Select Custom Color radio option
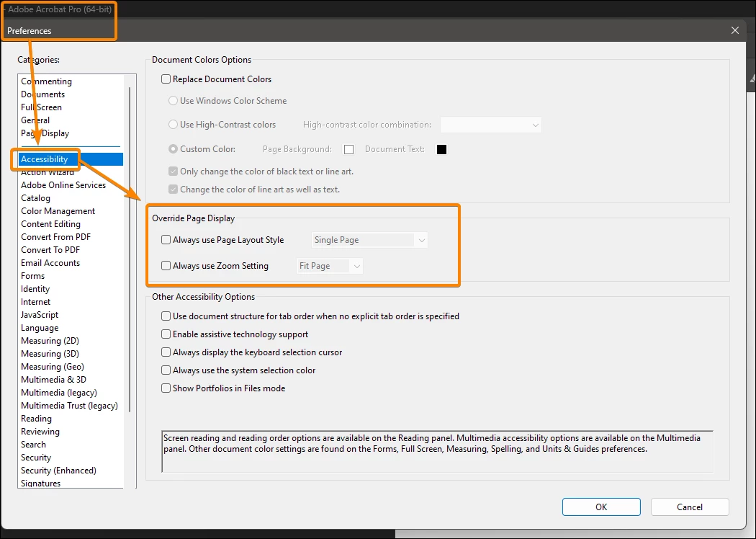Screen dimensions: 756x539 (x=173, y=149)
